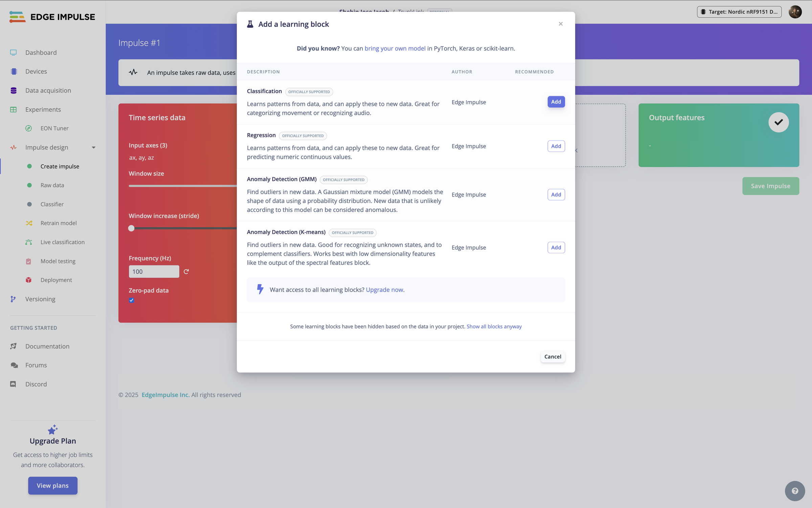Click the Upgrade now link
Viewport: 812px width, 508px height.
384,290
